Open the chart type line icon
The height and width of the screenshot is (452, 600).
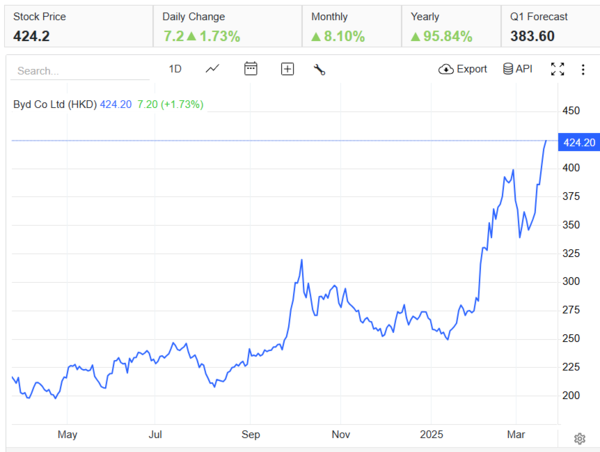[x=212, y=69]
